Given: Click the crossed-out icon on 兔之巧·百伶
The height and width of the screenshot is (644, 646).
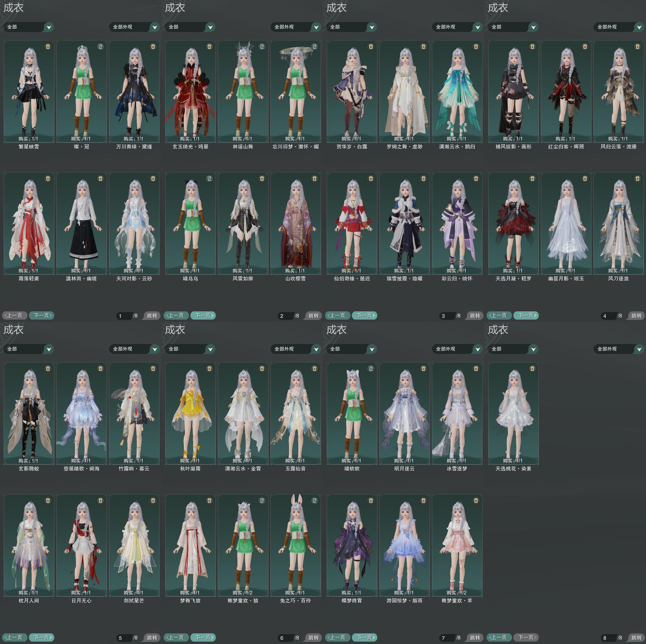Looking at the screenshot, I should [x=314, y=500].
